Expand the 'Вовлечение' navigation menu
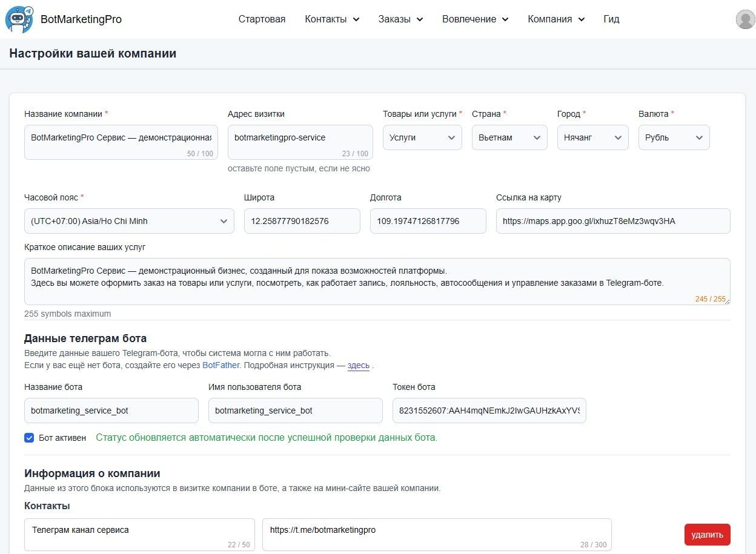 [475, 19]
